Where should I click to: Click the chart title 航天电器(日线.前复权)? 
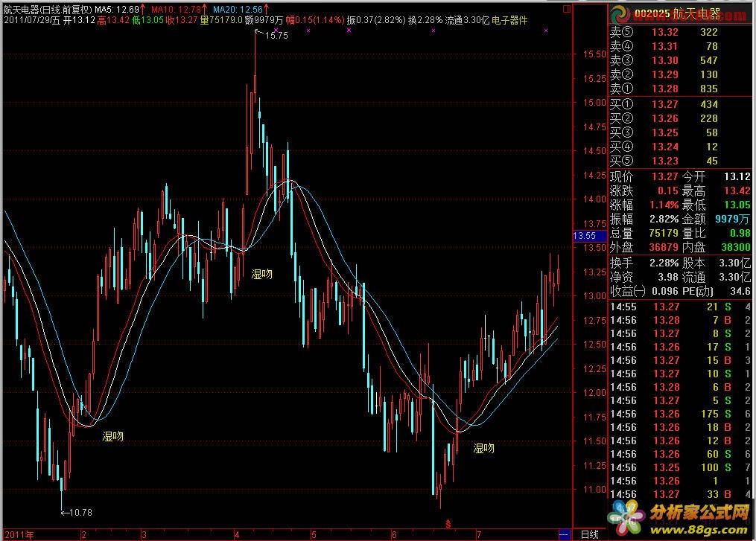48,9
